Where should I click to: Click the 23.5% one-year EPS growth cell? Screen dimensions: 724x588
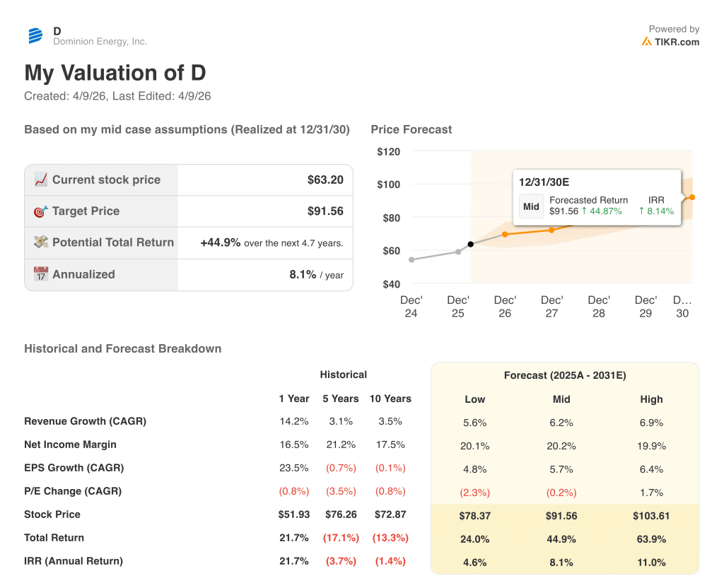click(x=294, y=468)
